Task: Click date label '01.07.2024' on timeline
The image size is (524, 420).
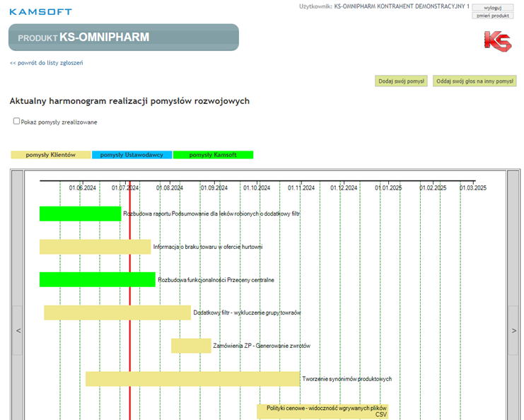Action: tap(125, 188)
